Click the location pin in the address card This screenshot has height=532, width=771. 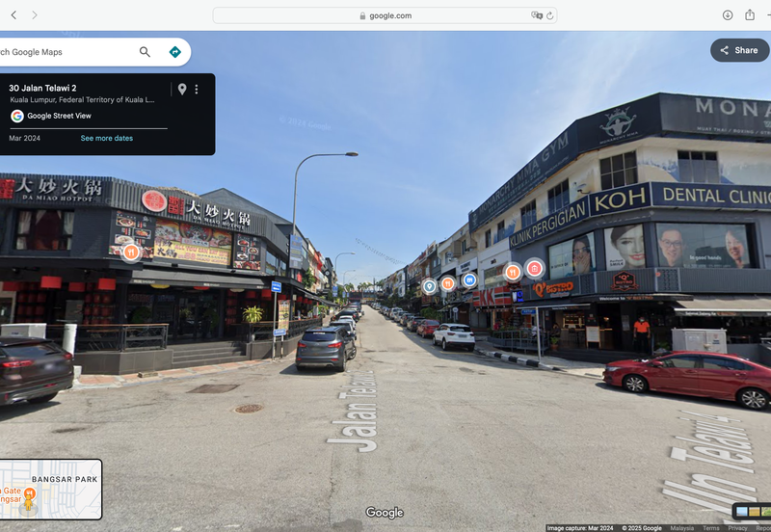[181, 89]
